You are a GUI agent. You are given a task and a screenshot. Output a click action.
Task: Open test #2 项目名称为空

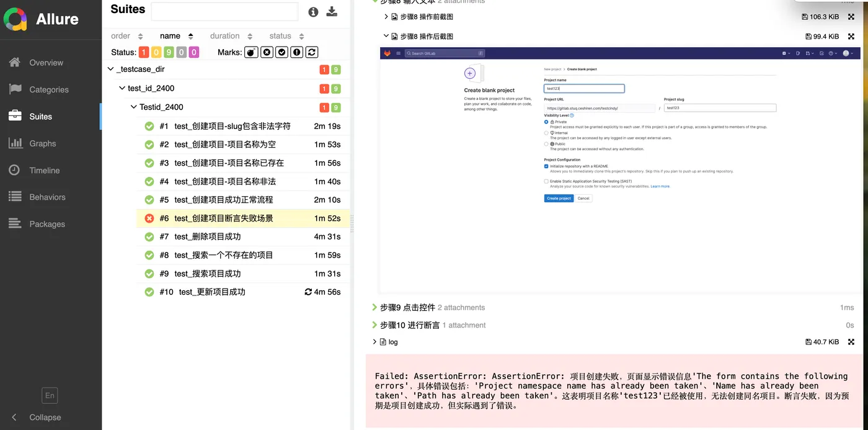coord(243,145)
